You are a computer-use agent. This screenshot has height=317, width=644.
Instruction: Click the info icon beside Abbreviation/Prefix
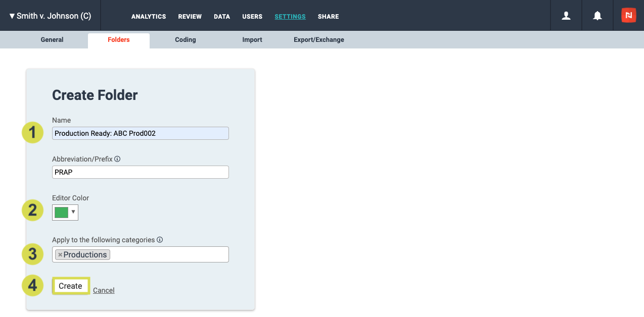(117, 159)
